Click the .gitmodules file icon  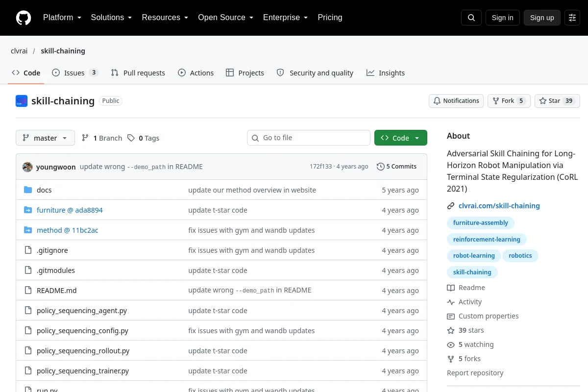click(x=28, y=270)
